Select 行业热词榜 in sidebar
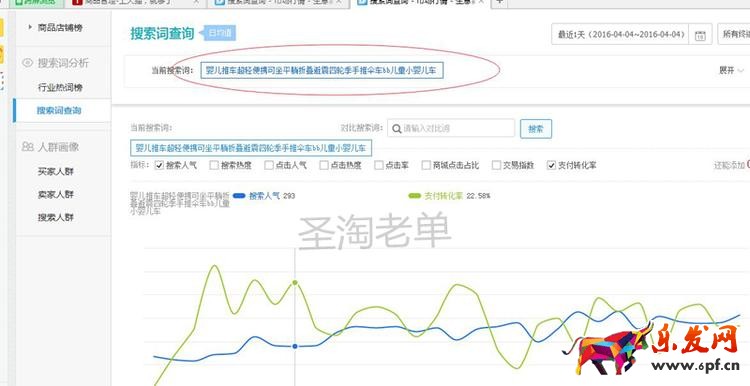The image size is (750, 386). click(60, 88)
